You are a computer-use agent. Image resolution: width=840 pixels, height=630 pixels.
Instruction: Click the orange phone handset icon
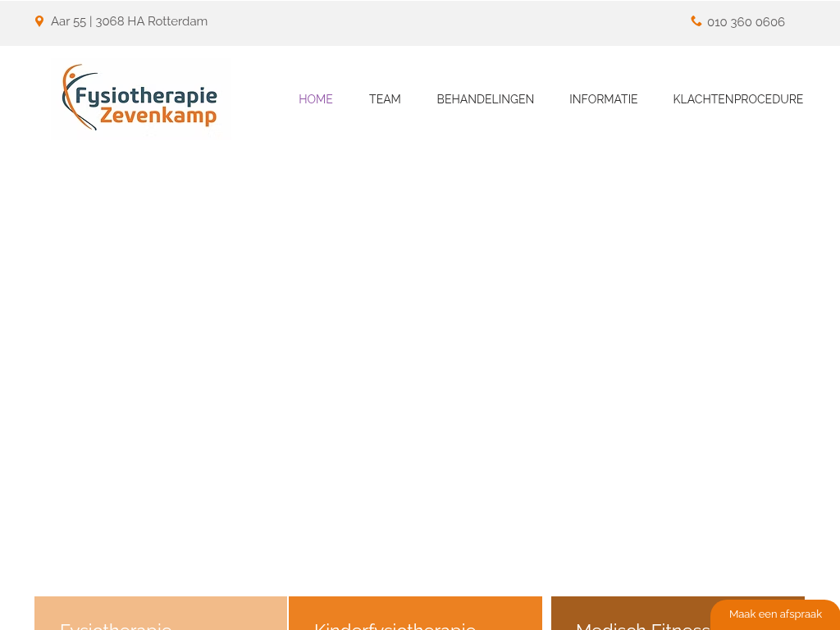(x=696, y=21)
